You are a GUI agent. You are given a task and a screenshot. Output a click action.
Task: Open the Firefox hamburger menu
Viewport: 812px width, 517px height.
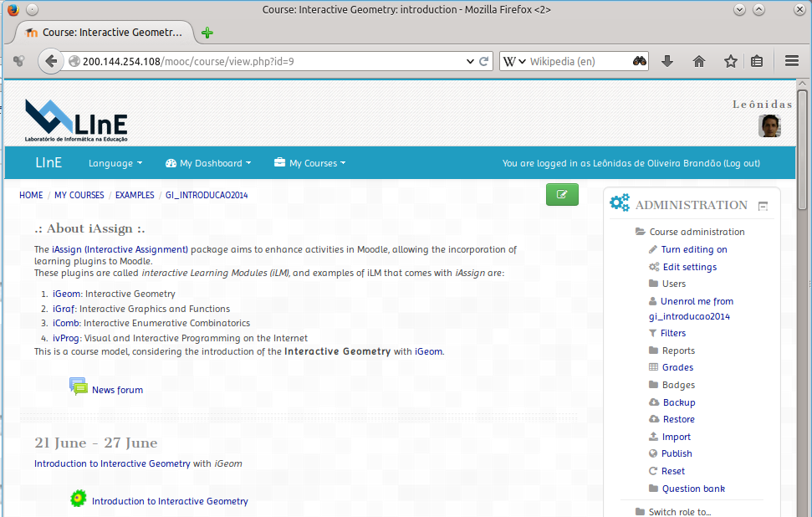(792, 61)
